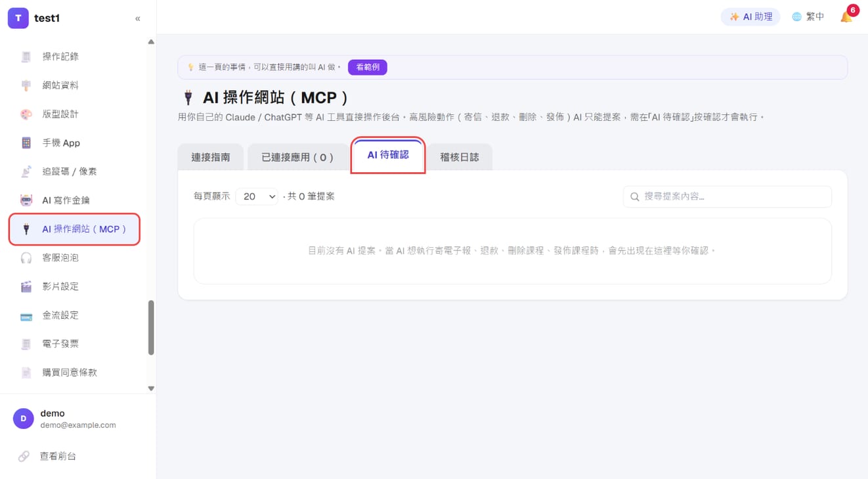Click the 操作記錄 sidebar icon
This screenshot has width=868, height=479.
tap(26, 57)
